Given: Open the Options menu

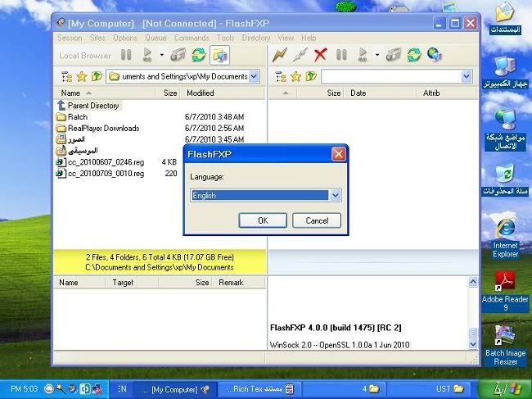Looking at the screenshot, I should click(125, 38).
